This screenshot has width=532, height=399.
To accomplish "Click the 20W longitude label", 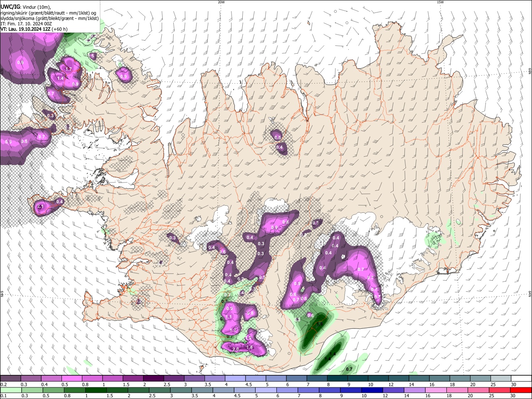I will [221, 2].
